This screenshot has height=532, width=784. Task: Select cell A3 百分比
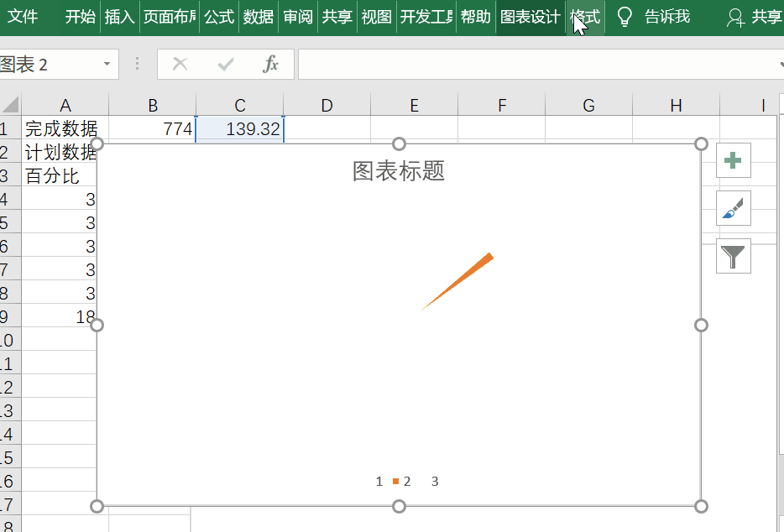pyautogui.click(x=59, y=175)
